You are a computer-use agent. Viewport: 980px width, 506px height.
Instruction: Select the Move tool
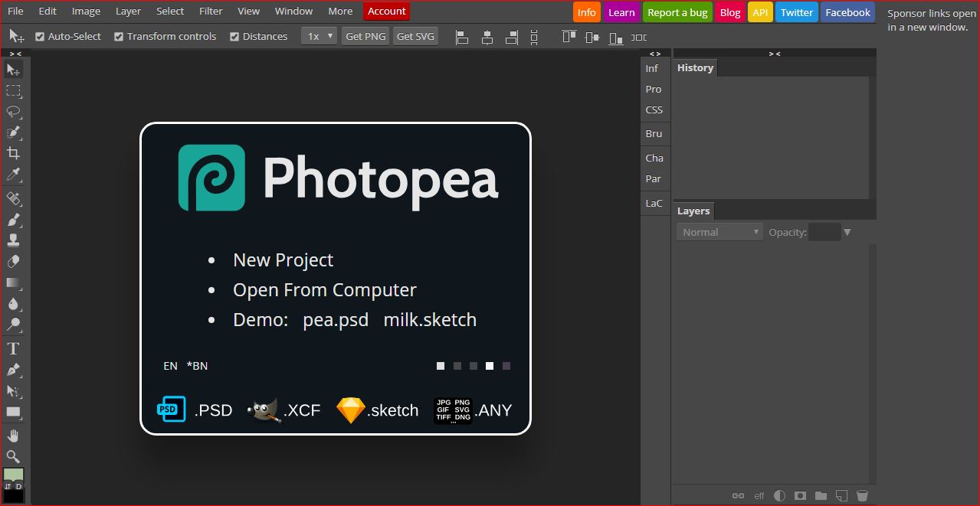point(13,69)
